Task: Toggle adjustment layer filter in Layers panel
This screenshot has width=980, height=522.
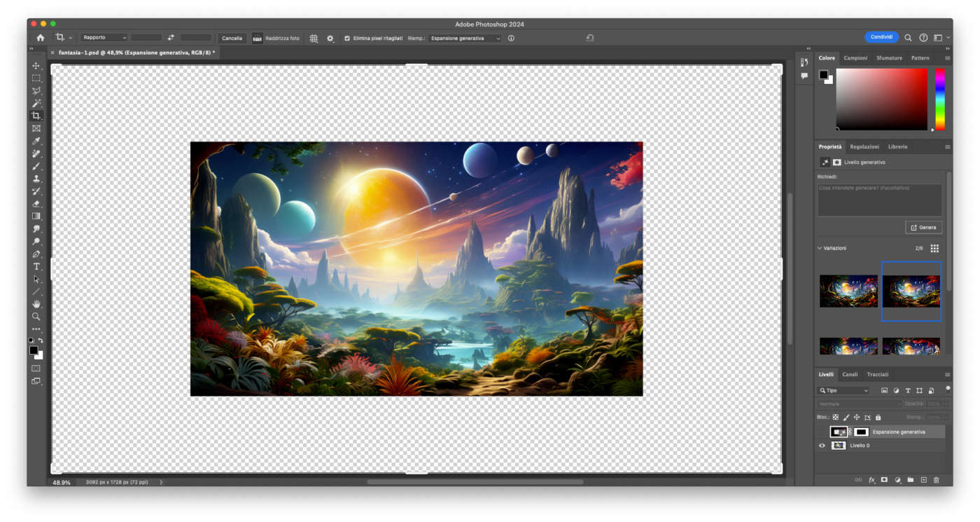Action: [x=896, y=390]
